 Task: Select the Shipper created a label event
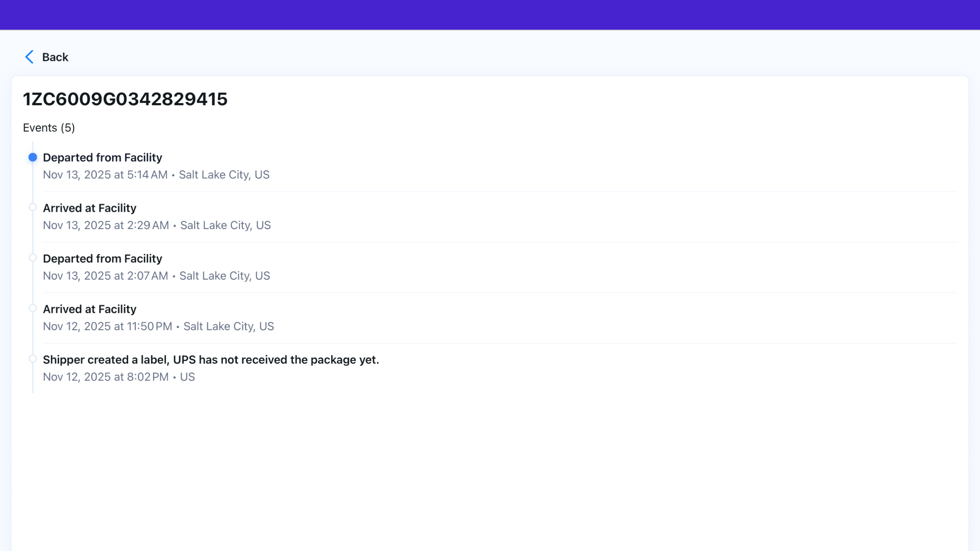pyautogui.click(x=211, y=360)
